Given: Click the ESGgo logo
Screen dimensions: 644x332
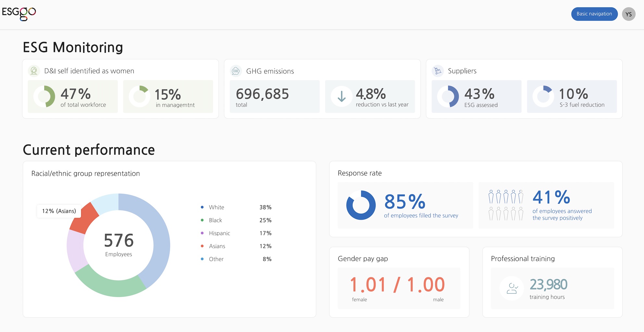Looking at the screenshot, I should 19,14.
